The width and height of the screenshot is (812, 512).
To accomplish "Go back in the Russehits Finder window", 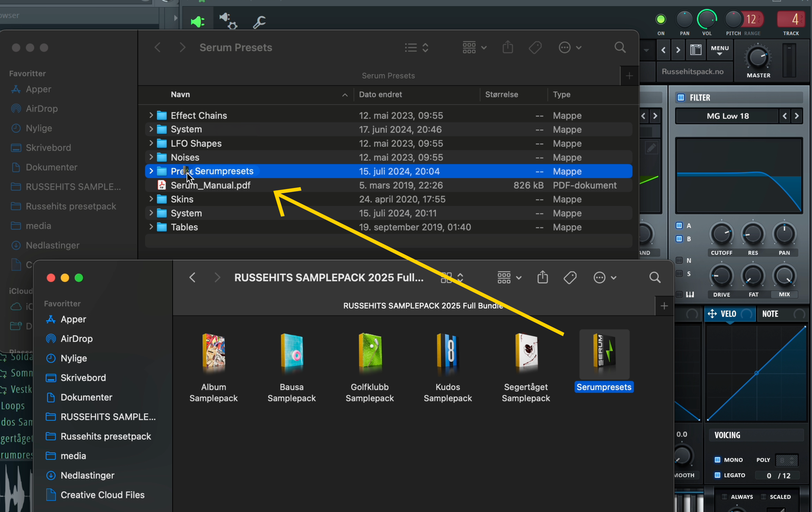I will [193, 277].
